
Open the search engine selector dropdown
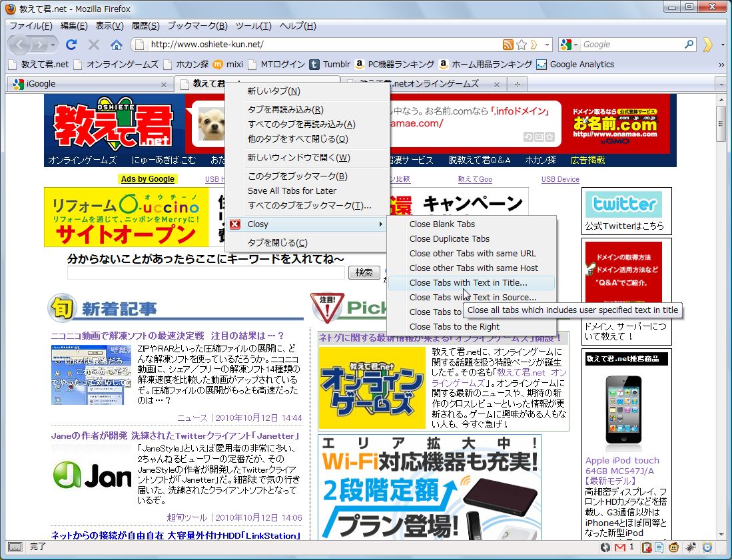tap(569, 45)
